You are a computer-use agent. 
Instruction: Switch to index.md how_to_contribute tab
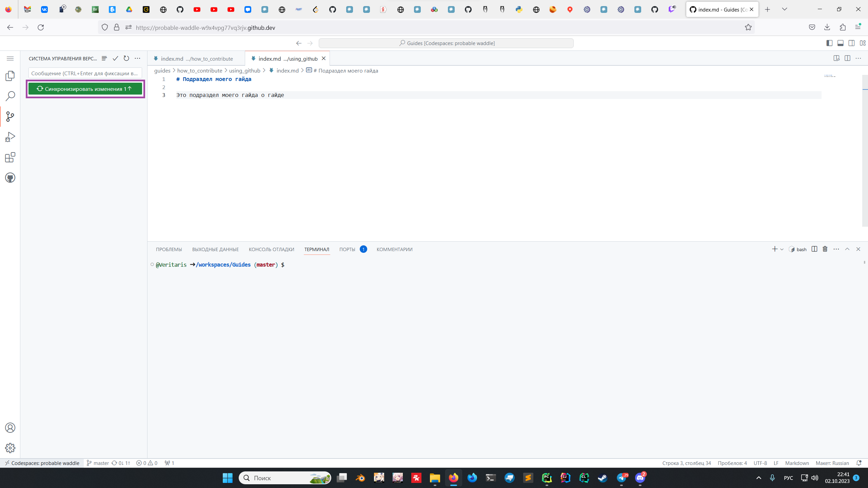coord(197,59)
